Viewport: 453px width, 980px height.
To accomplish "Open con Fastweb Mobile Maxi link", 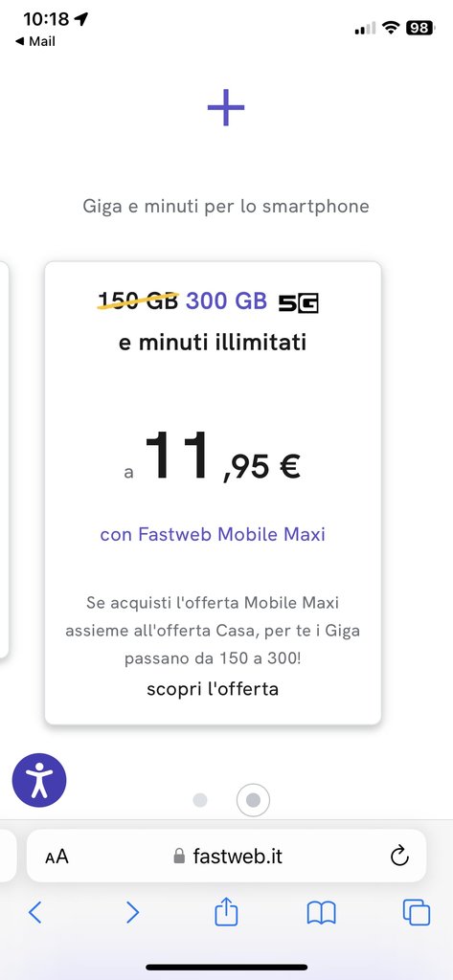I will pyautogui.click(x=213, y=534).
